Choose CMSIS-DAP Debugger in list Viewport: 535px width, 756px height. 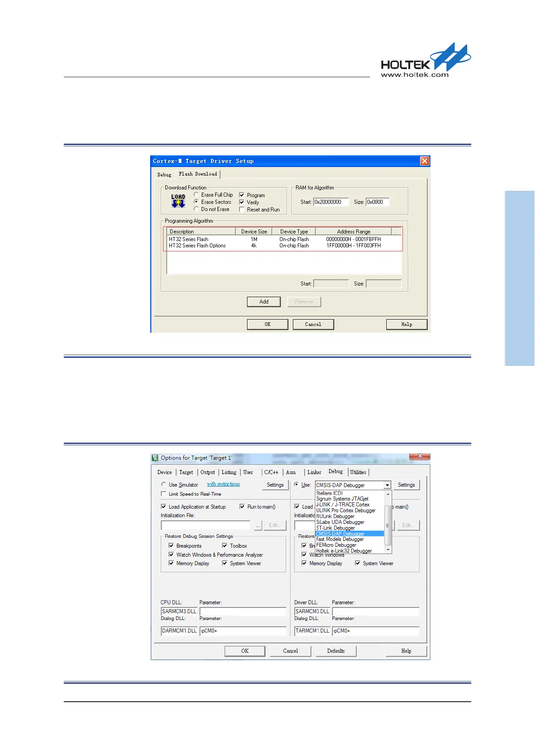pos(350,534)
